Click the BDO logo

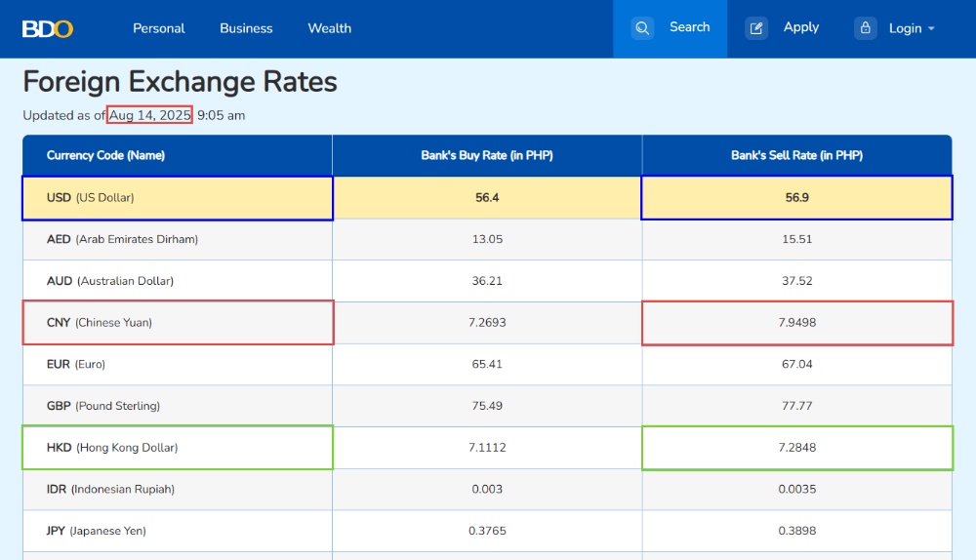click(47, 28)
